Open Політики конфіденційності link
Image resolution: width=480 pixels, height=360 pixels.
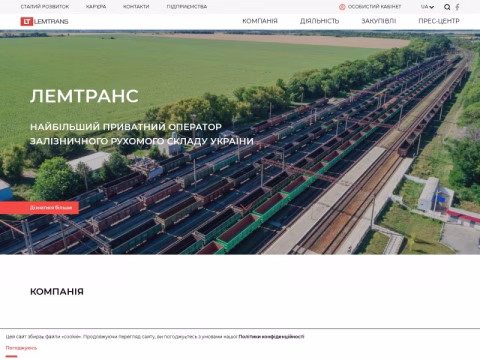coord(271,337)
